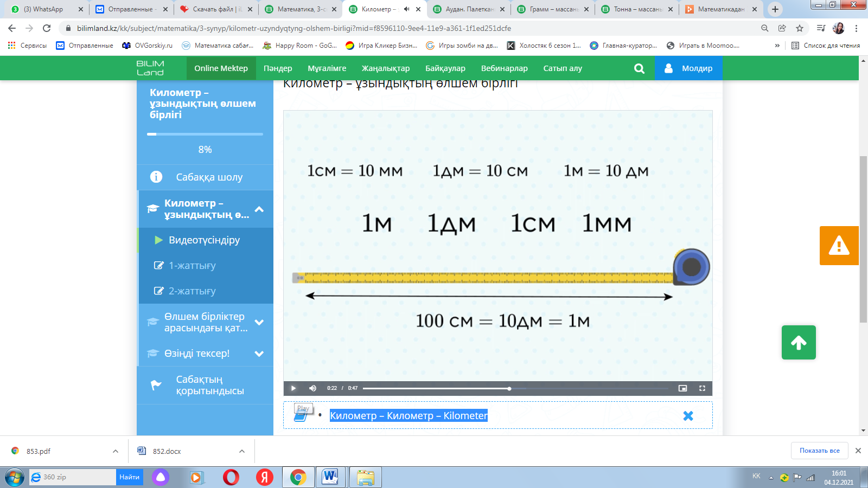
Task: Click the taskbar search input field
Action: click(73, 477)
